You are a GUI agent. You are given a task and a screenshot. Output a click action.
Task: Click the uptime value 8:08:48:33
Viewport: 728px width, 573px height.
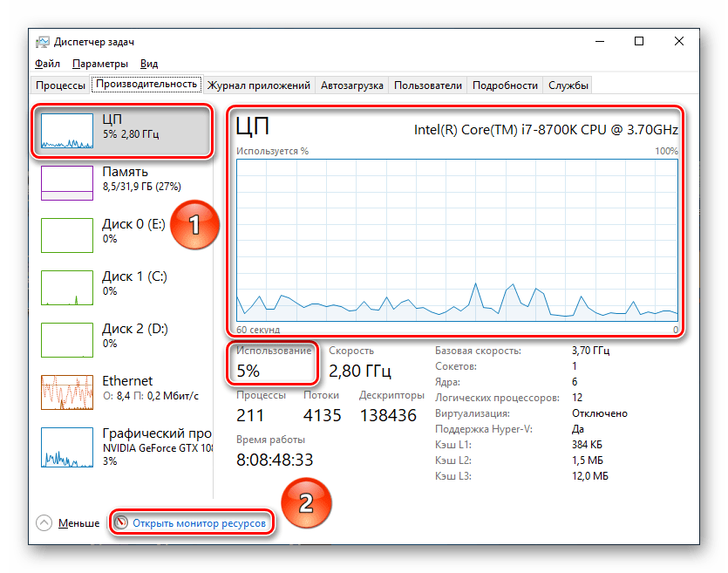(275, 460)
